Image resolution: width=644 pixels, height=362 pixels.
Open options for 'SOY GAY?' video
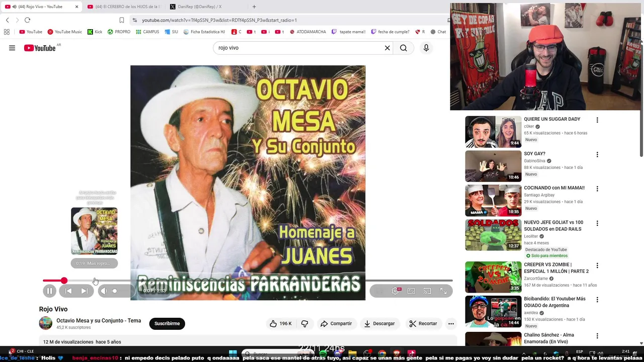pyautogui.click(x=597, y=154)
